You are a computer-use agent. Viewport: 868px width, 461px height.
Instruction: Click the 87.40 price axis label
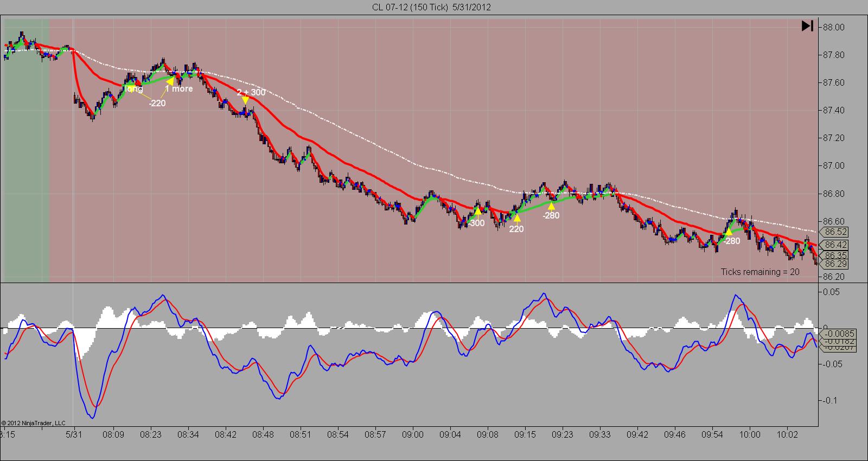834,110
